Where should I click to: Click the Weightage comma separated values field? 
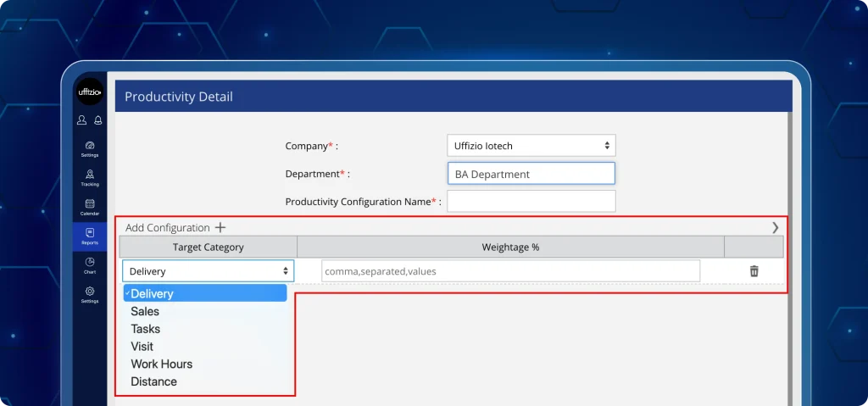510,271
